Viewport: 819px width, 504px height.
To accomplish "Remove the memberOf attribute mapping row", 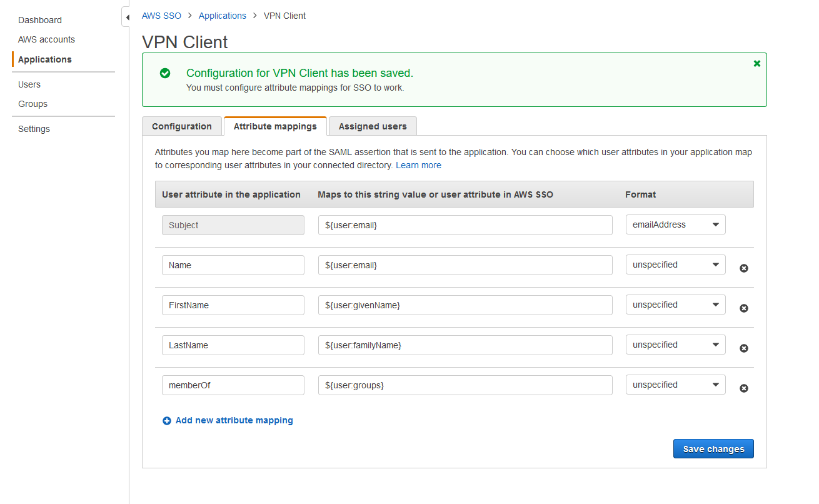I will tap(743, 388).
